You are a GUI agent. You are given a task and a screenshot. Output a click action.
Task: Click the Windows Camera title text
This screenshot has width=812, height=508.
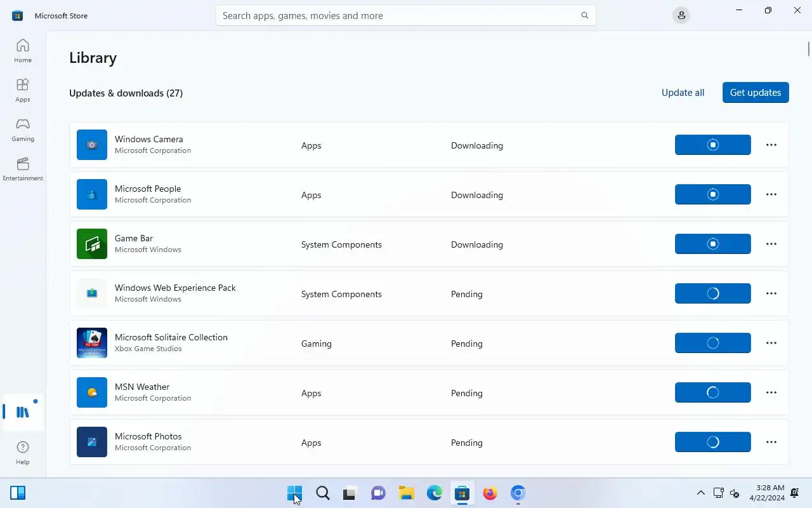(x=149, y=139)
